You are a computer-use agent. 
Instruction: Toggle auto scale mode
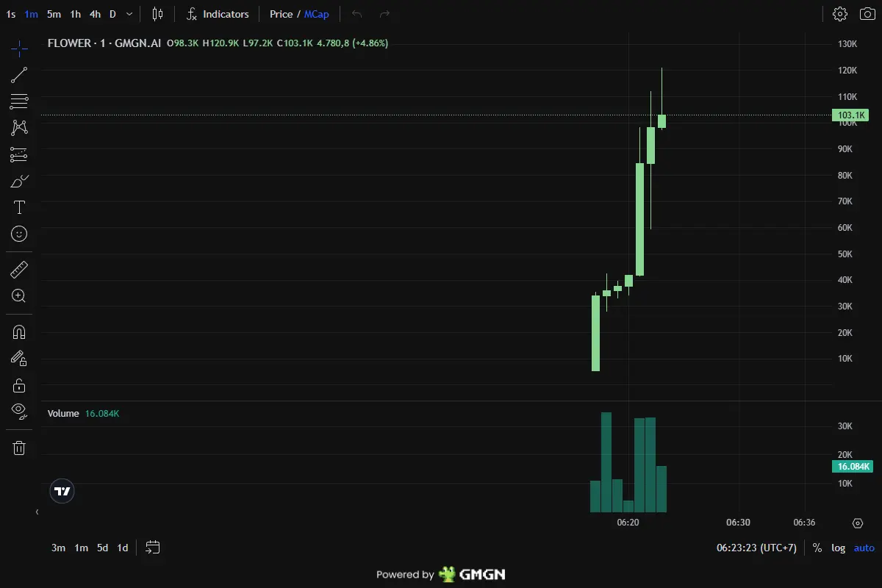coord(864,548)
